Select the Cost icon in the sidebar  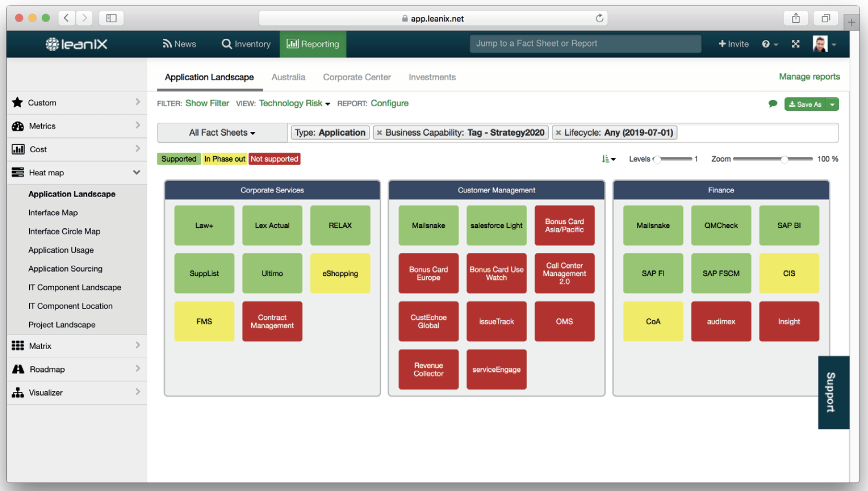(x=18, y=149)
